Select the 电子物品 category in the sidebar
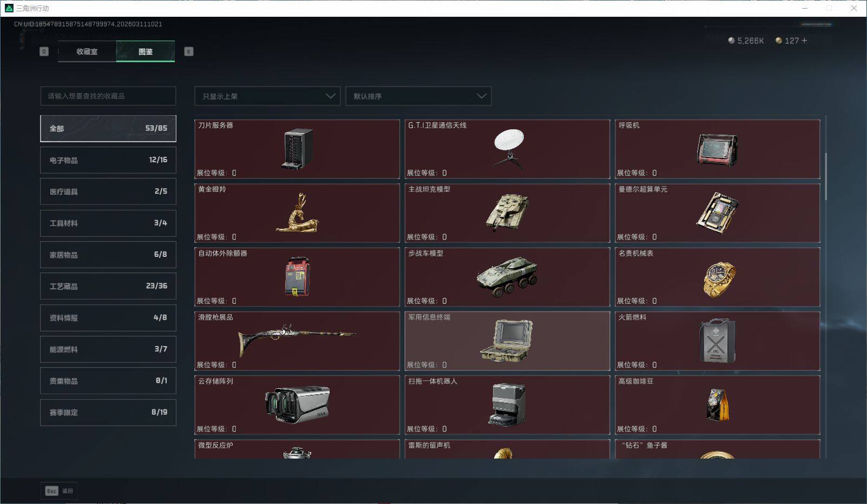Screen dimensions: 867x504 pos(108,160)
